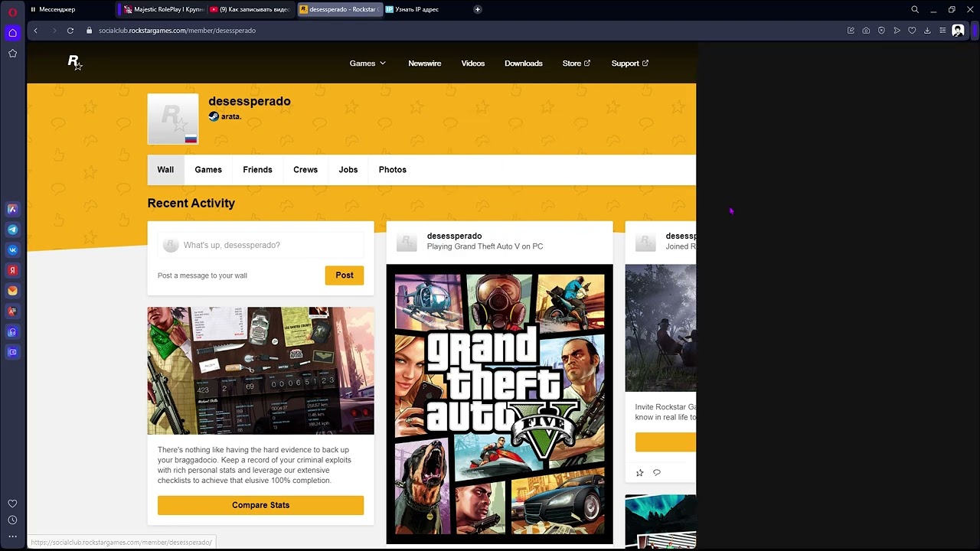Open Telegram in the sidebar
Image resolution: width=980 pixels, height=551 pixels.
pos(12,230)
